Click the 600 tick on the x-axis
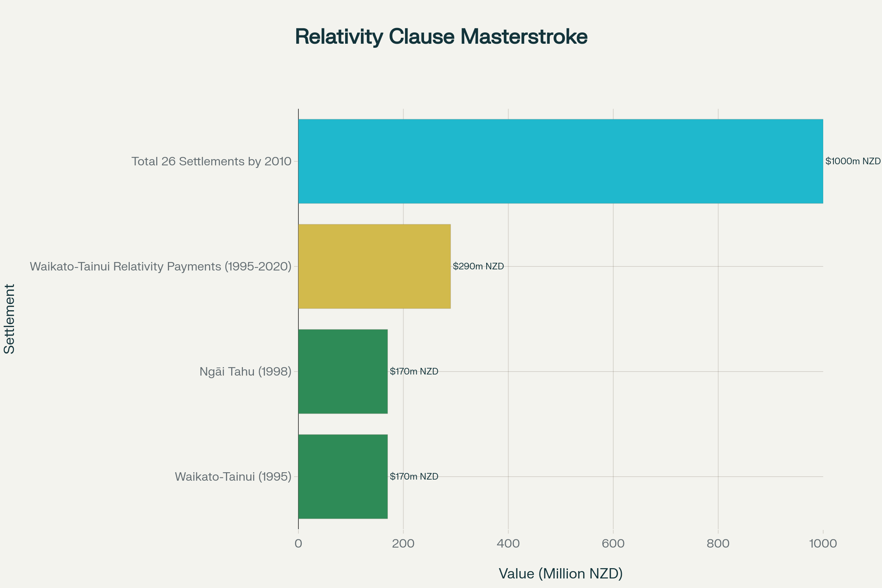 613,544
